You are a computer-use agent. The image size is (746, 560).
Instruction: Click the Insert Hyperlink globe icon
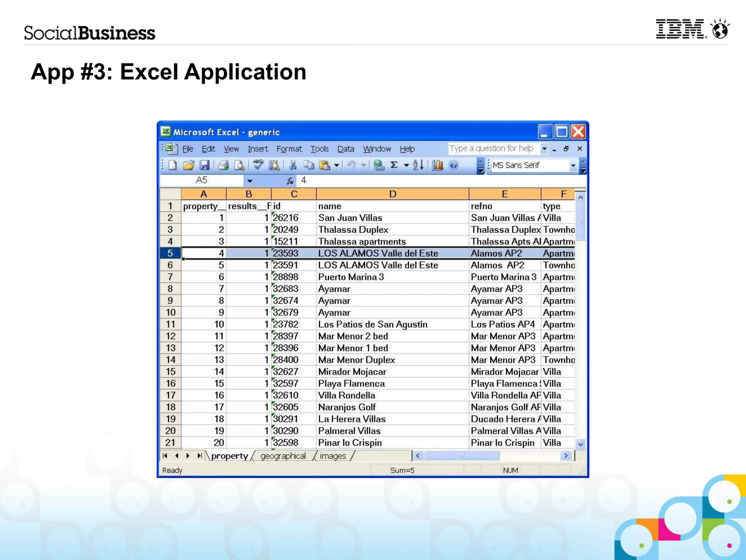pyautogui.click(x=379, y=165)
